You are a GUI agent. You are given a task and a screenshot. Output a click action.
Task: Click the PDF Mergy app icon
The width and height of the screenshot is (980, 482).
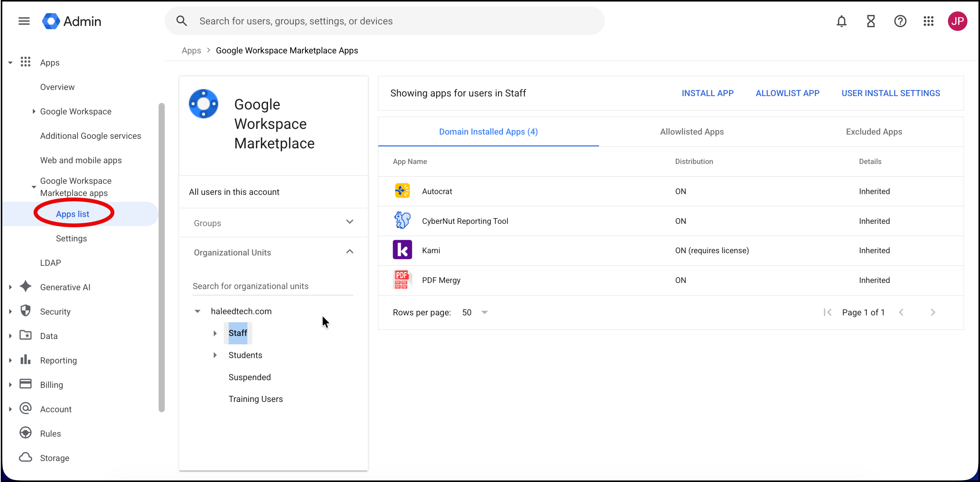tap(402, 280)
